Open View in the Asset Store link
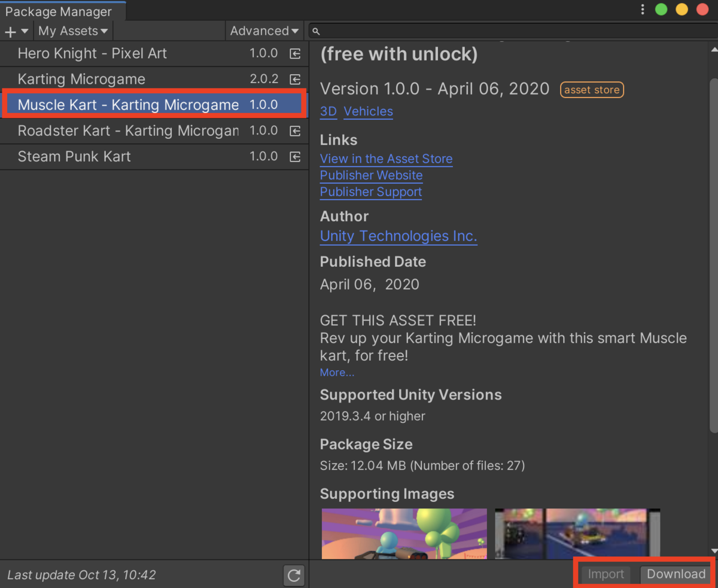The image size is (718, 588). [386, 159]
